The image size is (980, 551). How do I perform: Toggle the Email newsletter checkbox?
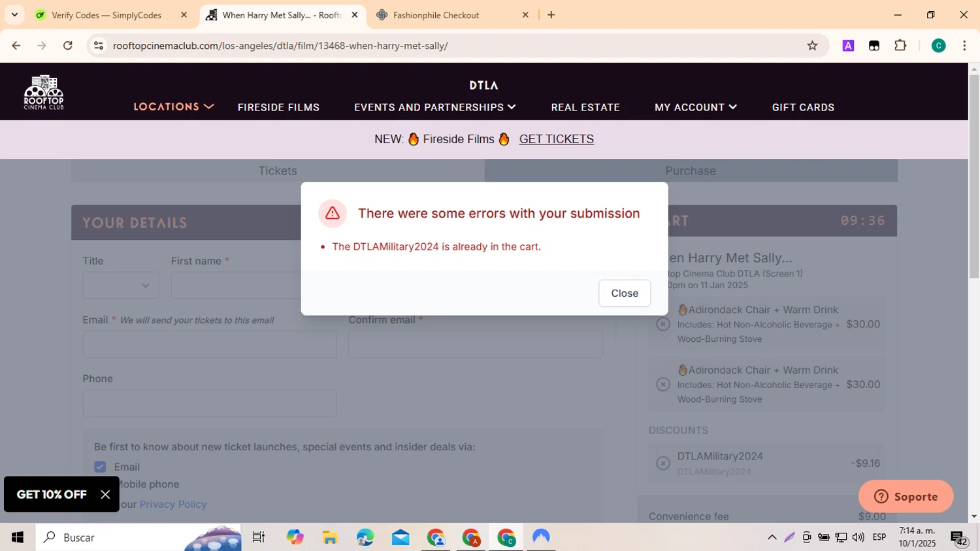coord(100,467)
